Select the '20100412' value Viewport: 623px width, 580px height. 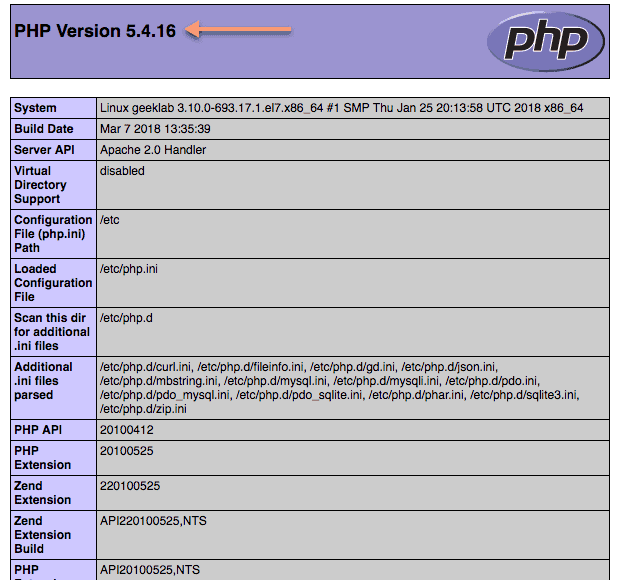126,430
